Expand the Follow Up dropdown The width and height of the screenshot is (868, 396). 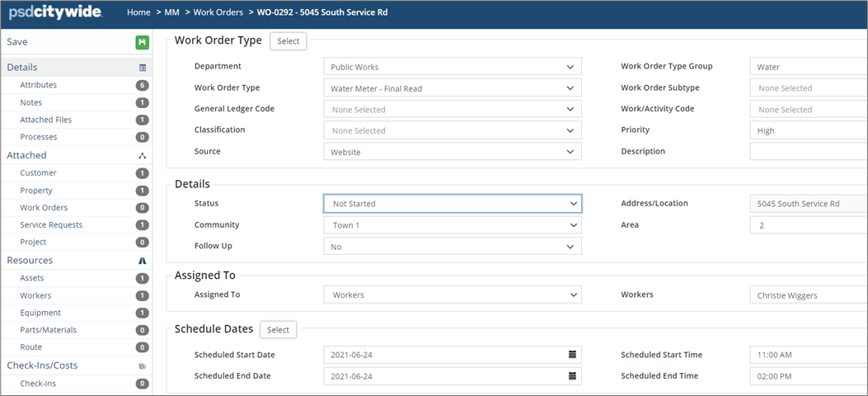pyautogui.click(x=452, y=246)
